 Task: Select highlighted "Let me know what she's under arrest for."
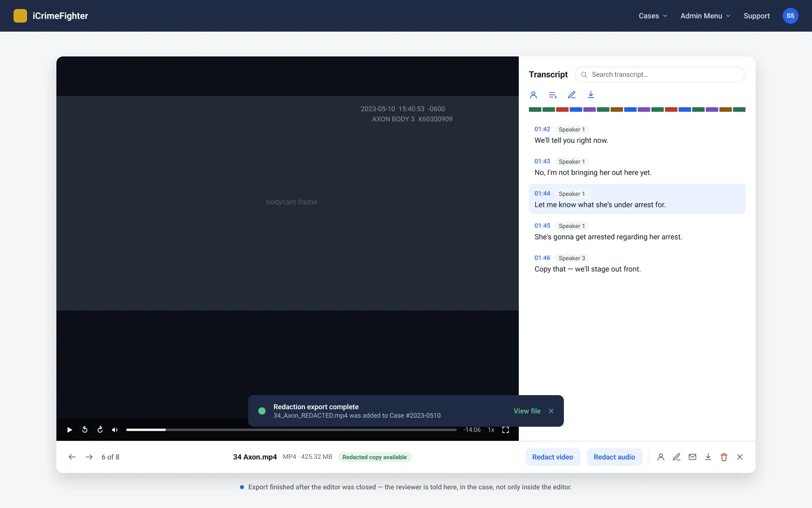point(600,205)
